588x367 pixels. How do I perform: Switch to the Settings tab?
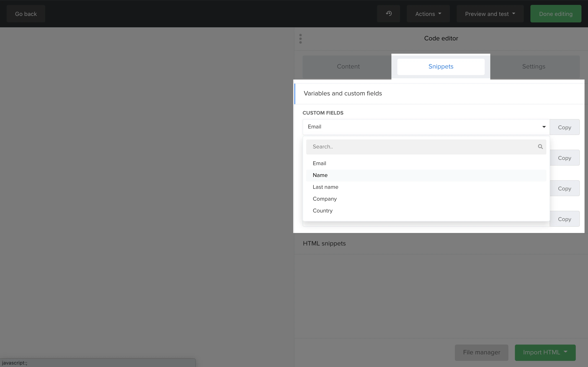coord(533,66)
